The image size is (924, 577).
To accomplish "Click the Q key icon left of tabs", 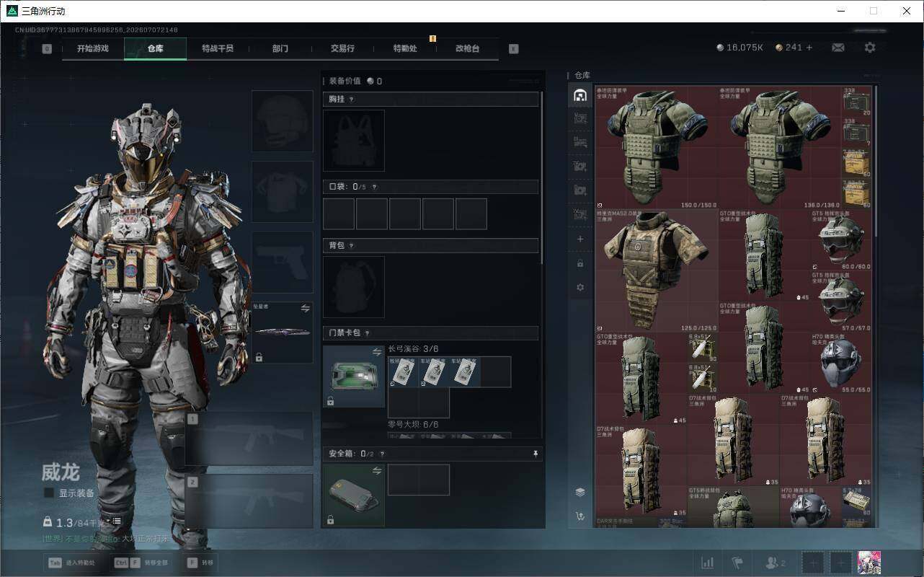I will 47,49.
